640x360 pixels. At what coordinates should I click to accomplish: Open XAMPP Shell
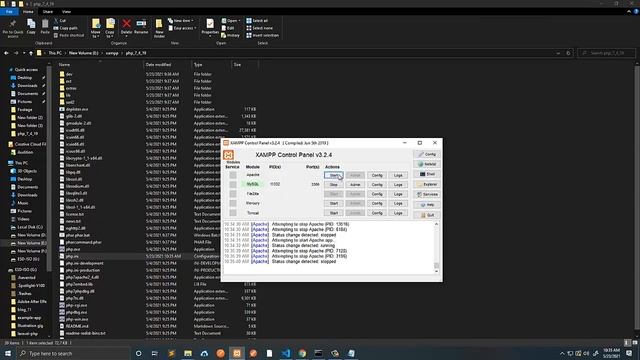(x=427, y=174)
